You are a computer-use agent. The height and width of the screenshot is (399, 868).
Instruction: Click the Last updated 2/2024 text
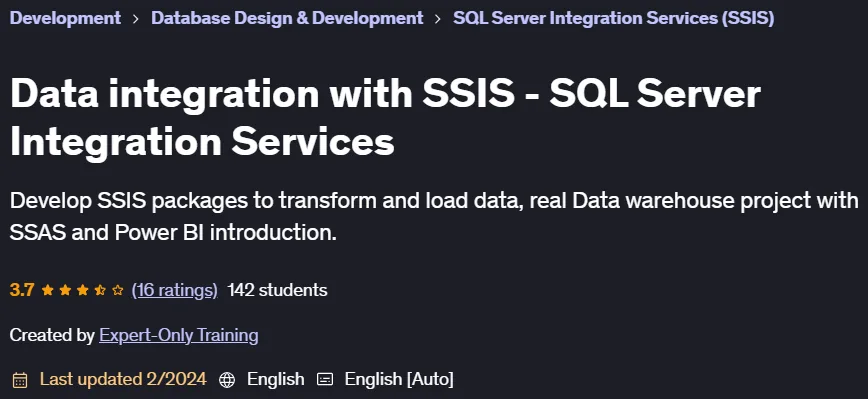[123, 379]
